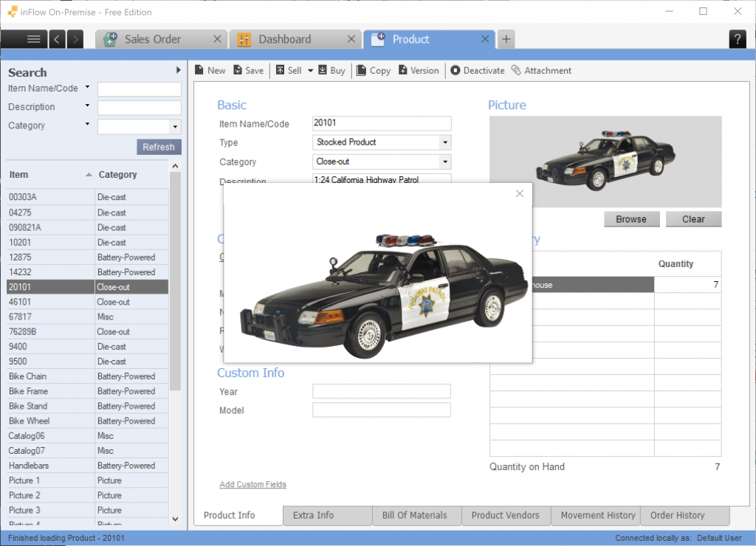
Task: Select item 04275 in the list
Action: click(x=87, y=212)
